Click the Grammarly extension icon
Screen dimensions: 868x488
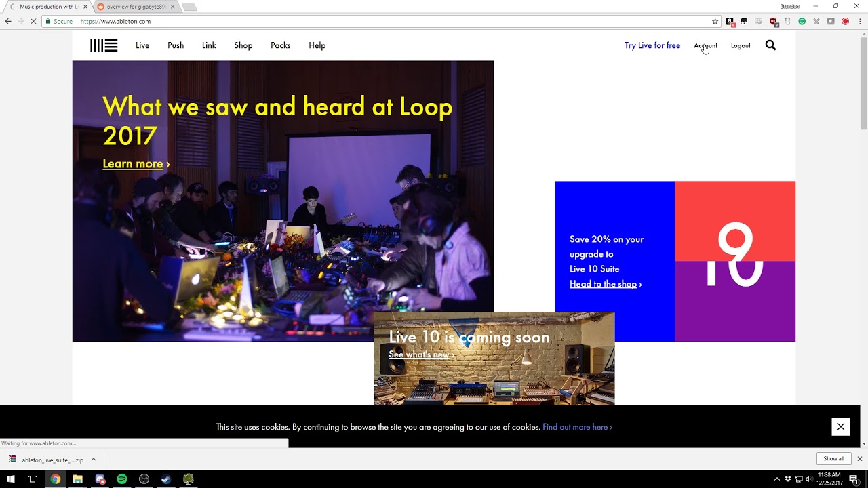(802, 22)
